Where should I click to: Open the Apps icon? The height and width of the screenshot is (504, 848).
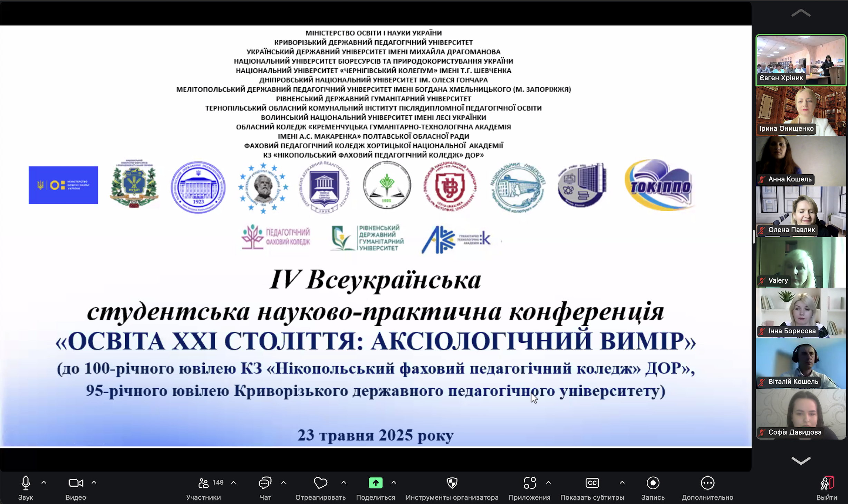pyautogui.click(x=529, y=483)
